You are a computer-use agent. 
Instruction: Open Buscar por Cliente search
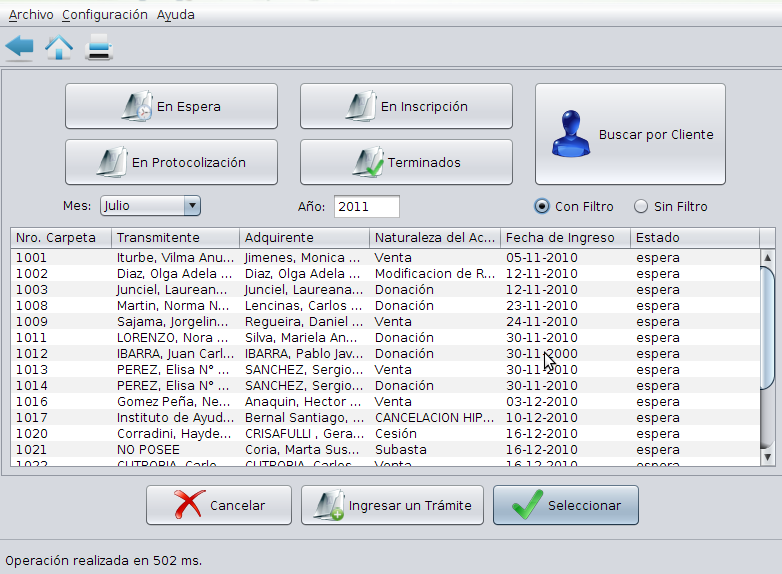point(630,134)
